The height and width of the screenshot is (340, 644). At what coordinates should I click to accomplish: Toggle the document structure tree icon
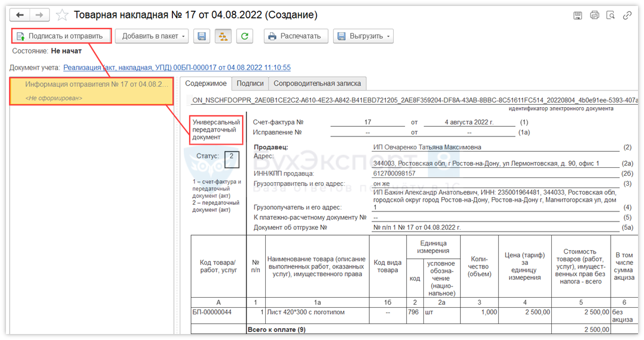[x=224, y=36]
